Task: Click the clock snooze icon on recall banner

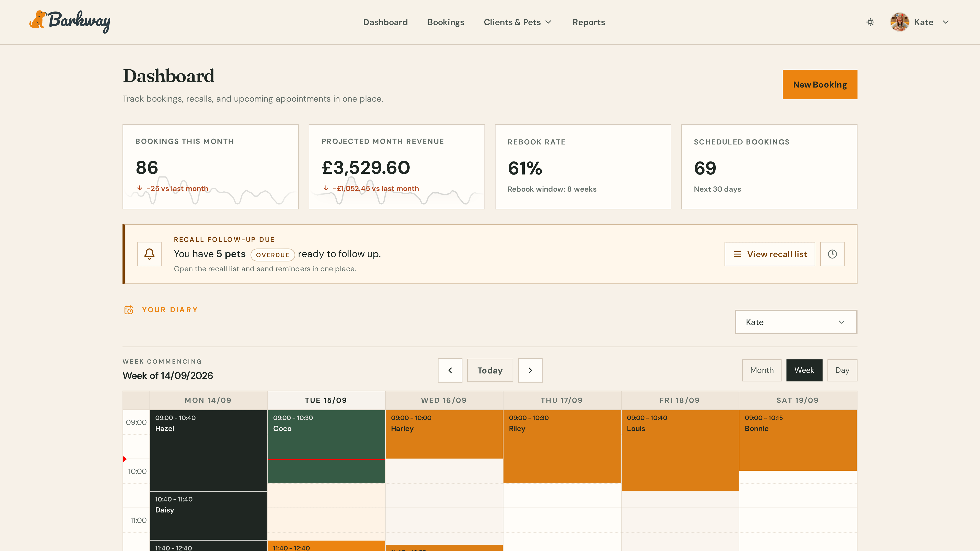Action: tap(832, 254)
